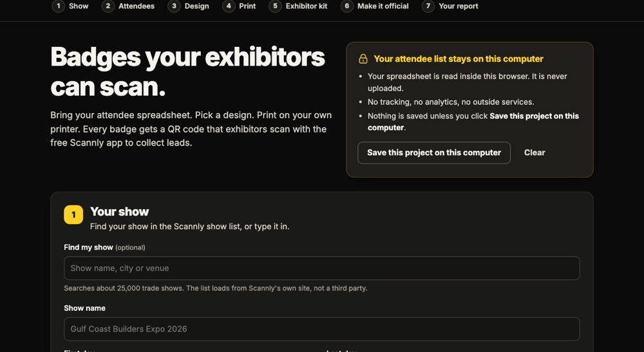
Task: Click the Clear button
Action: click(535, 153)
